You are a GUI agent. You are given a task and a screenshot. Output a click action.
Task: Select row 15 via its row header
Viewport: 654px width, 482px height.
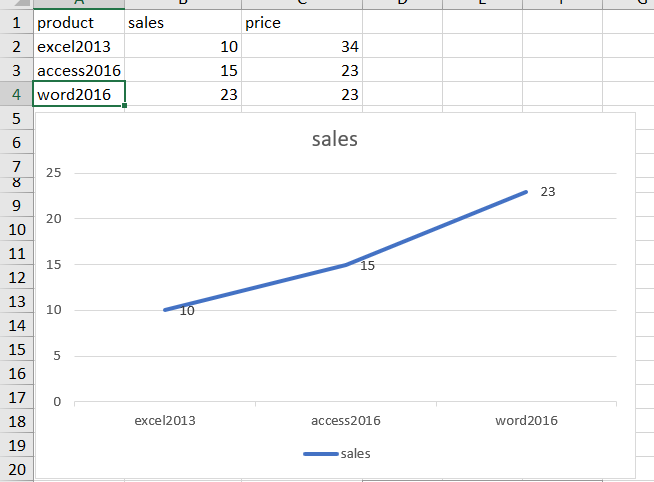(16, 349)
